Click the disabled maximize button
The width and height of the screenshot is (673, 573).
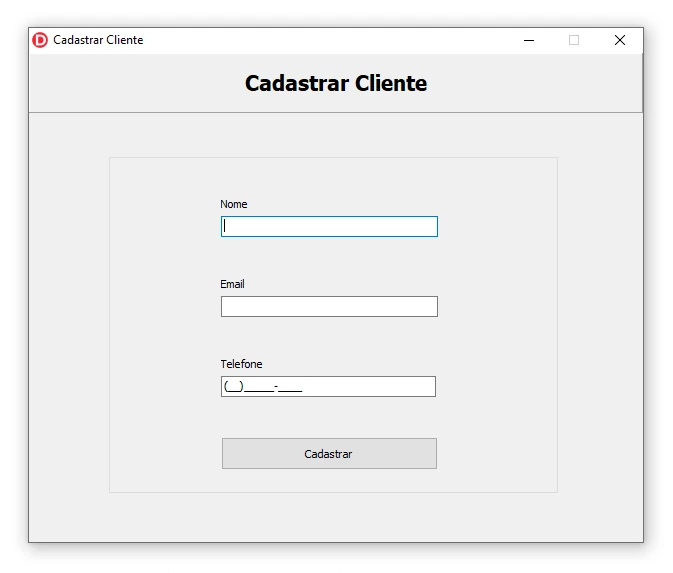[x=574, y=40]
